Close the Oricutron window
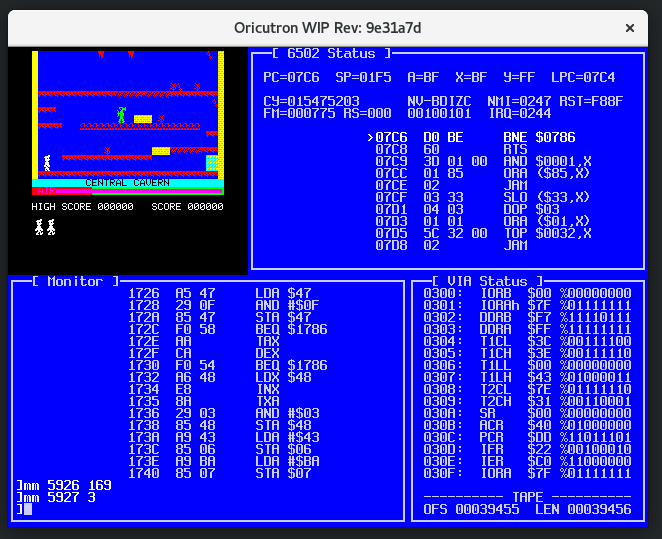Viewport: 662px width, 539px height. tap(629, 28)
